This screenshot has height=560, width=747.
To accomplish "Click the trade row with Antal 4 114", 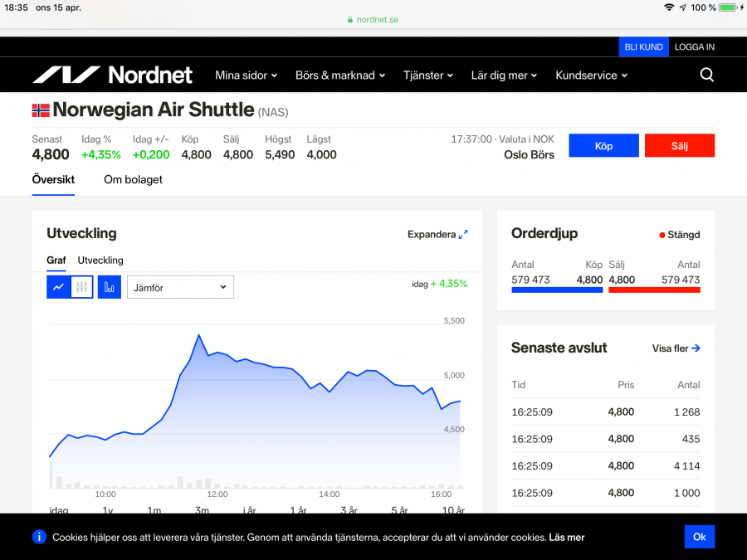I will coord(606,465).
